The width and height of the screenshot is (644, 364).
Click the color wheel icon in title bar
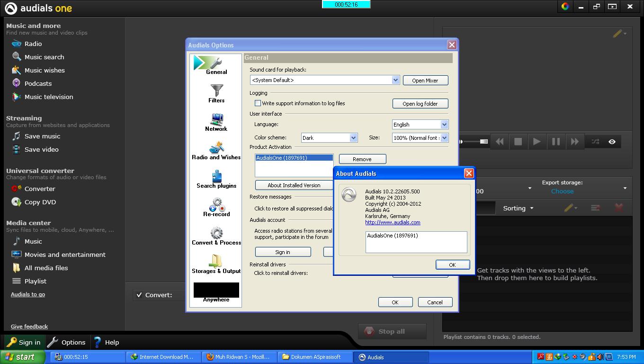[565, 7]
